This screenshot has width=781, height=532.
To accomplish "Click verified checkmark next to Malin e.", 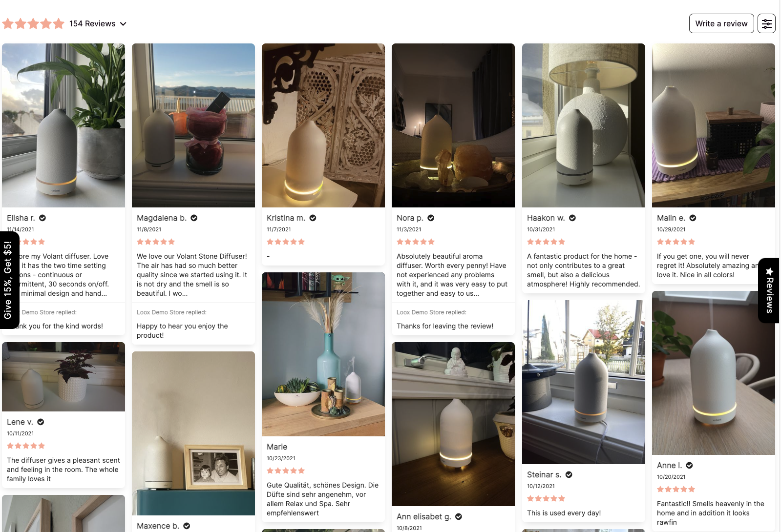I will tap(693, 218).
